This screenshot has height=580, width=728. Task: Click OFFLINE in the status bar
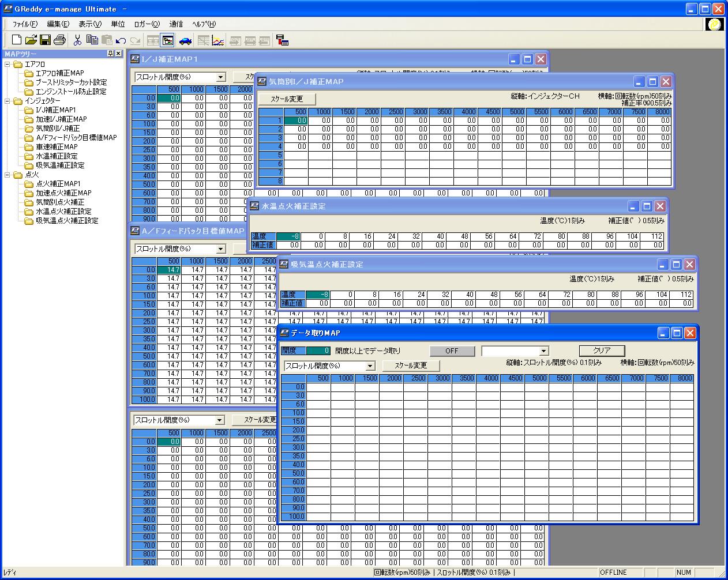614,573
